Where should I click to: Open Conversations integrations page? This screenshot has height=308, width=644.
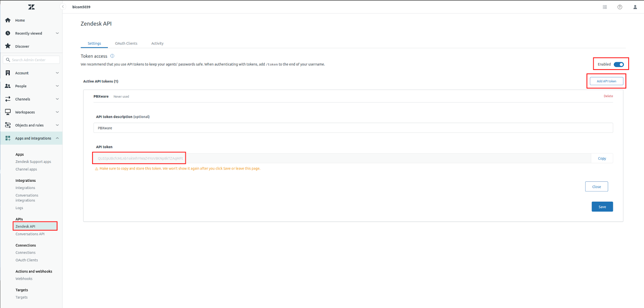tap(27, 198)
